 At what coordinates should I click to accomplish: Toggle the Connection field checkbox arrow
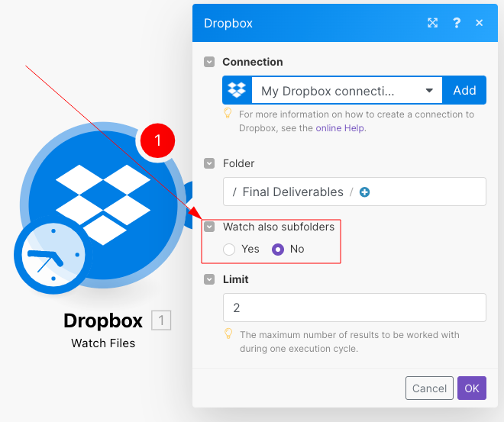pyautogui.click(x=209, y=62)
